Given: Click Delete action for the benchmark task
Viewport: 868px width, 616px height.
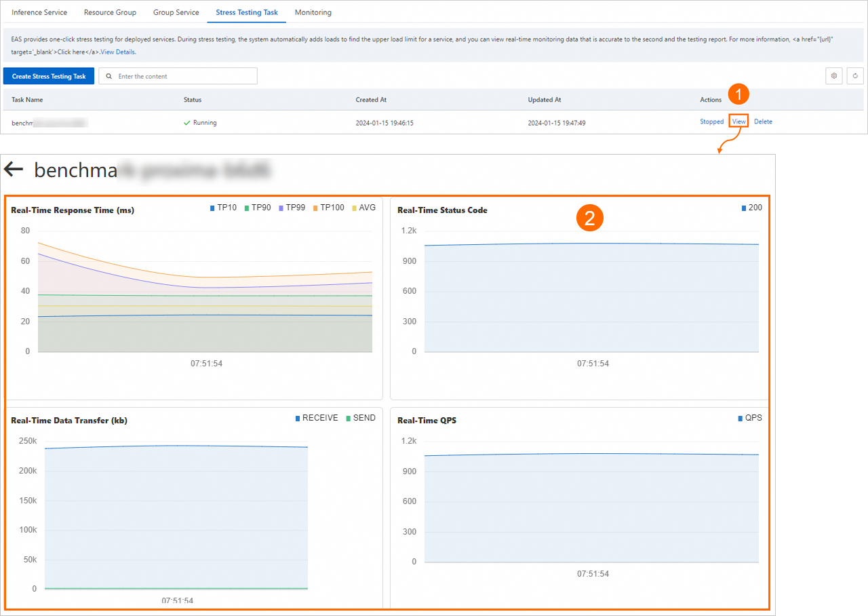Looking at the screenshot, I should pyautogui.click(x=763, y=121).
